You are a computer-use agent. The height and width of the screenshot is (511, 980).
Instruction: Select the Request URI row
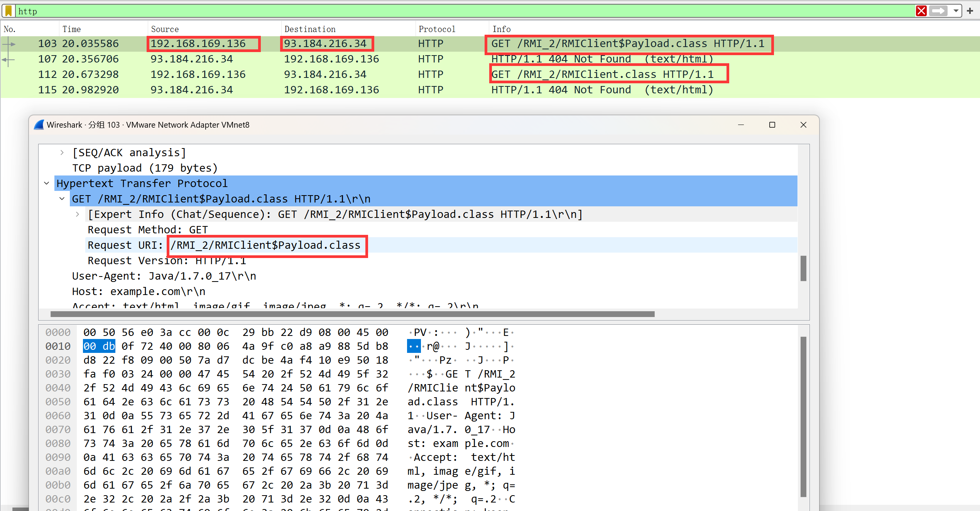[441, 245]
